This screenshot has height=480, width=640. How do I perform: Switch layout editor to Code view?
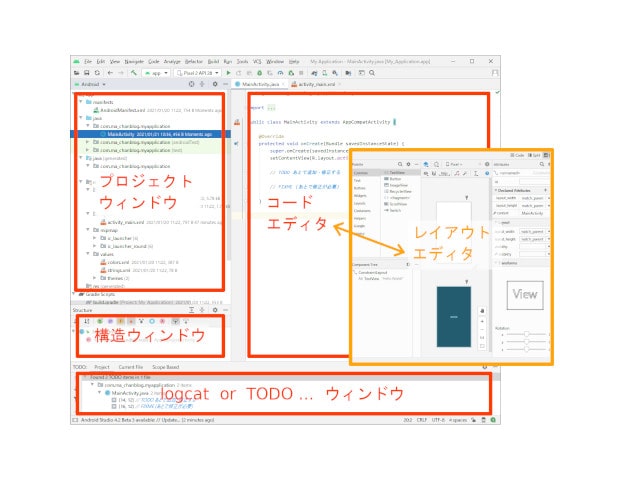tap(517, 155)
